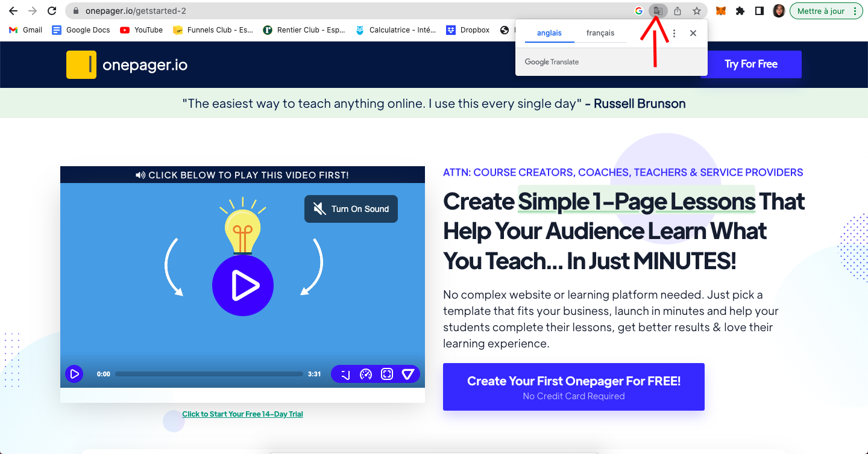This screenshot has height=454, width=868.
Task: Toggle fullscreen video icon
Action: point(387,375)
